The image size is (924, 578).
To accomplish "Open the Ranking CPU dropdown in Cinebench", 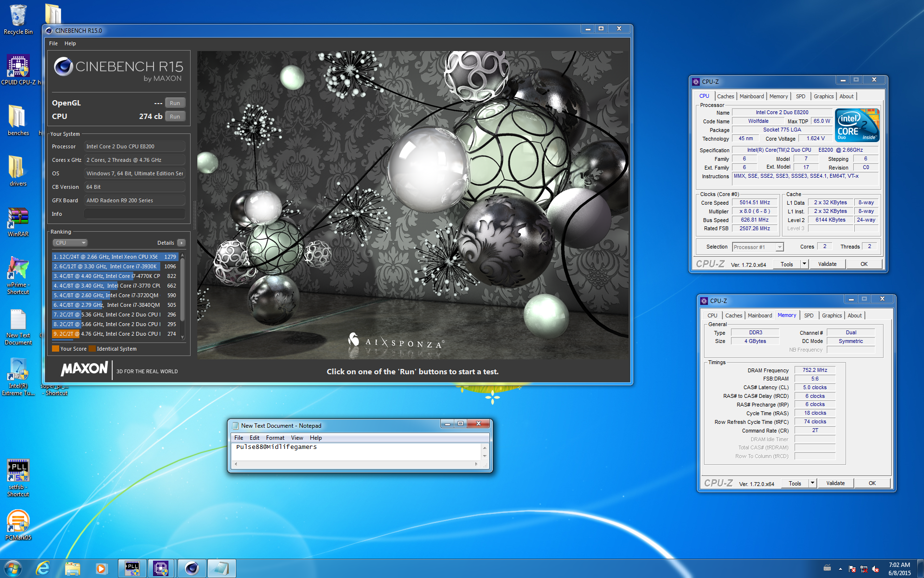I will (70, 243).
